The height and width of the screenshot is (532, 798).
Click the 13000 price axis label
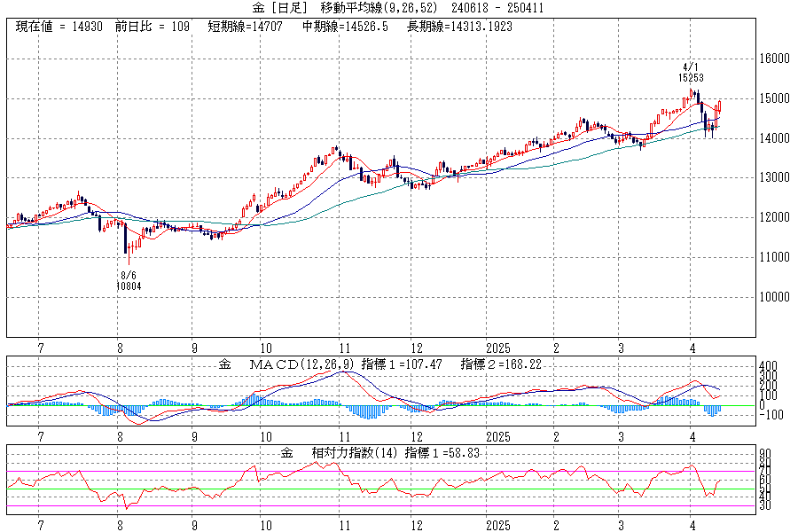[x=775, y=177]
